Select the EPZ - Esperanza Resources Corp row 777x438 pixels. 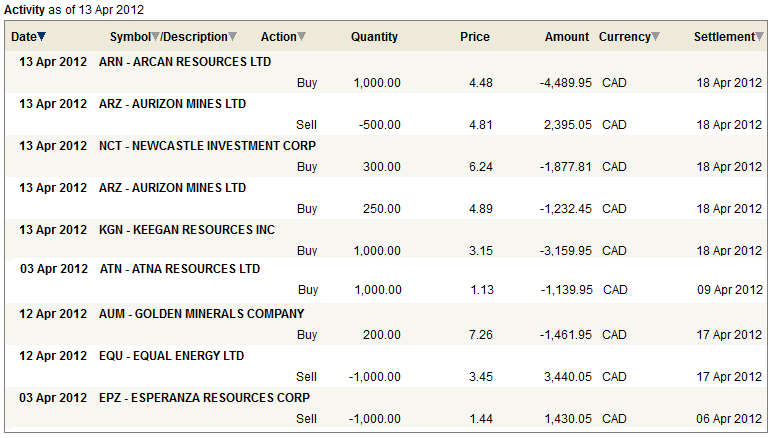pyautogui.click(x=205, y=398)
